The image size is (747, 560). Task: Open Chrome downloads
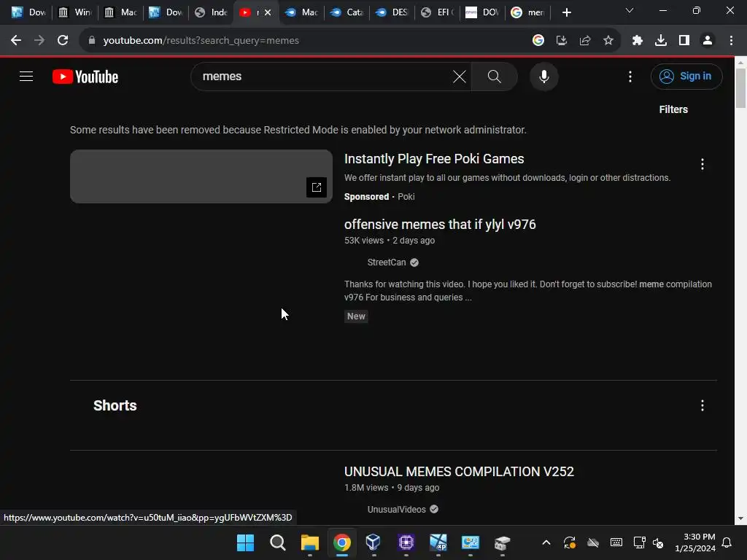pos(660,41)
